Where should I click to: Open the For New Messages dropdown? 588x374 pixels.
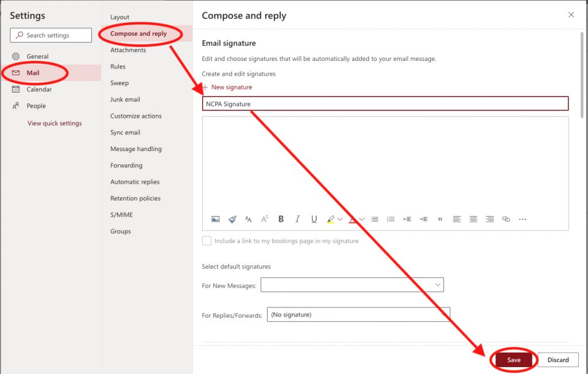pos(352,285)
